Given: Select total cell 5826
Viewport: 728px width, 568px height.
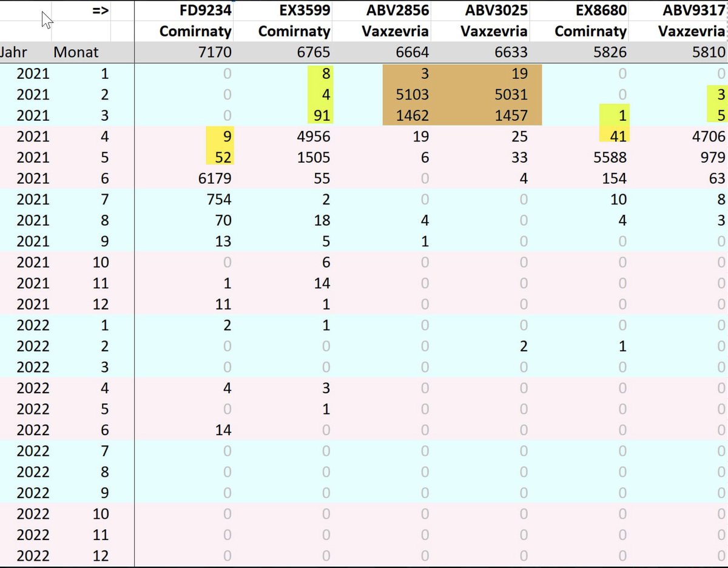Looking at the screenshot, I should [x=610, y=53].
